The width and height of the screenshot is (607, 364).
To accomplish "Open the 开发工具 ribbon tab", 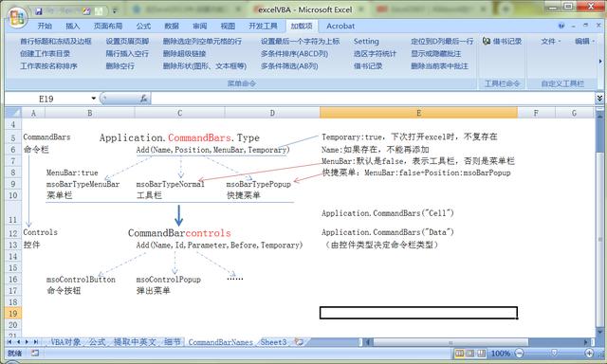I will (263, 26).
